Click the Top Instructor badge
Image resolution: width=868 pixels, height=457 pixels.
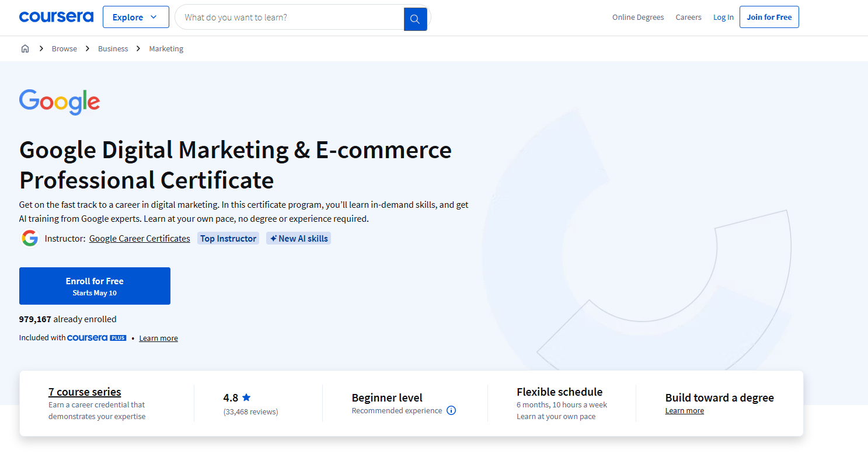coord(228,238)
